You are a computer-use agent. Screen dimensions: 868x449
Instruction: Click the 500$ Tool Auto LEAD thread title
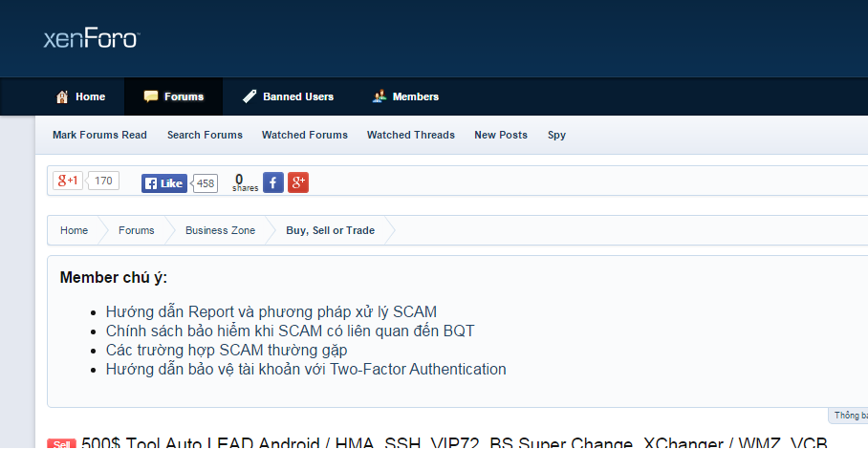[454, 443]
